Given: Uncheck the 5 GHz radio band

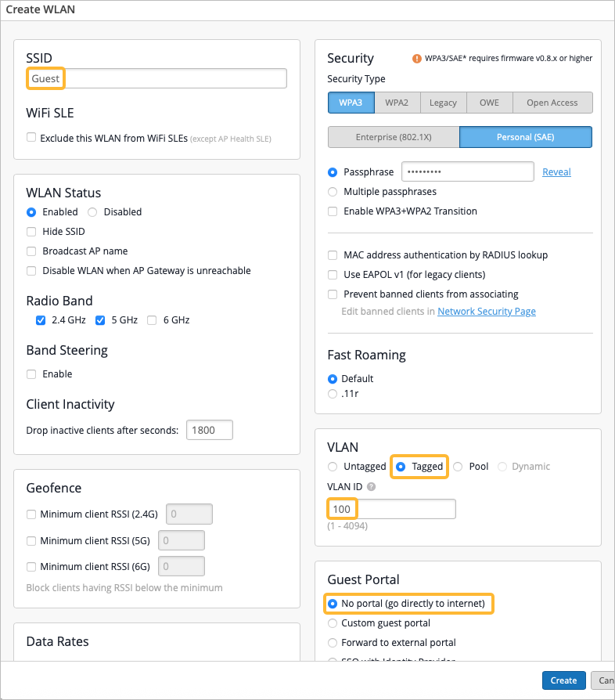Looking at the screenshot, I should [x=100, y=320].
